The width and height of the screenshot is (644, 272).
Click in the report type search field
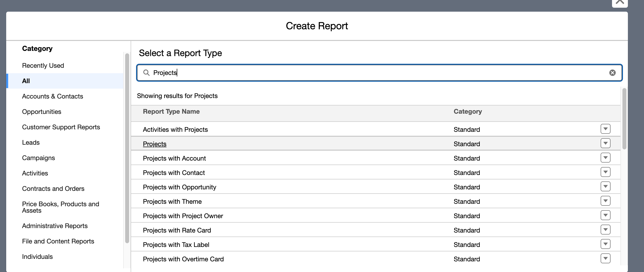coord(379,72)
